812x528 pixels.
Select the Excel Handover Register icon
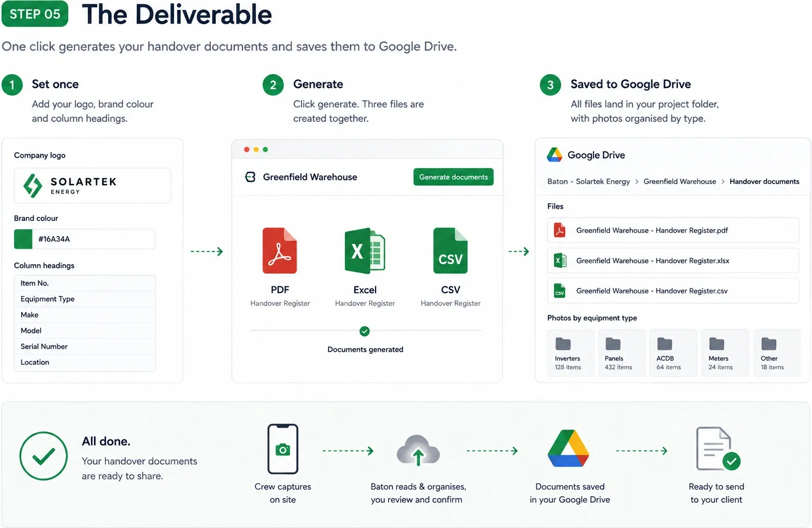pos(365,251)
